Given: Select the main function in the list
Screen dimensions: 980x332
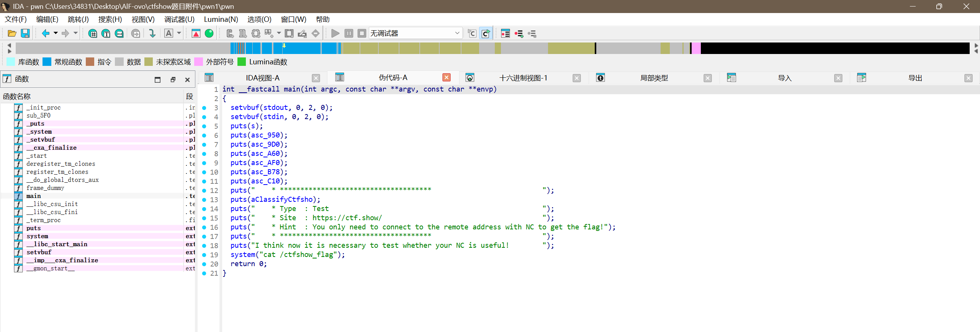Looking at the screenshot, I should click(34, 196).
